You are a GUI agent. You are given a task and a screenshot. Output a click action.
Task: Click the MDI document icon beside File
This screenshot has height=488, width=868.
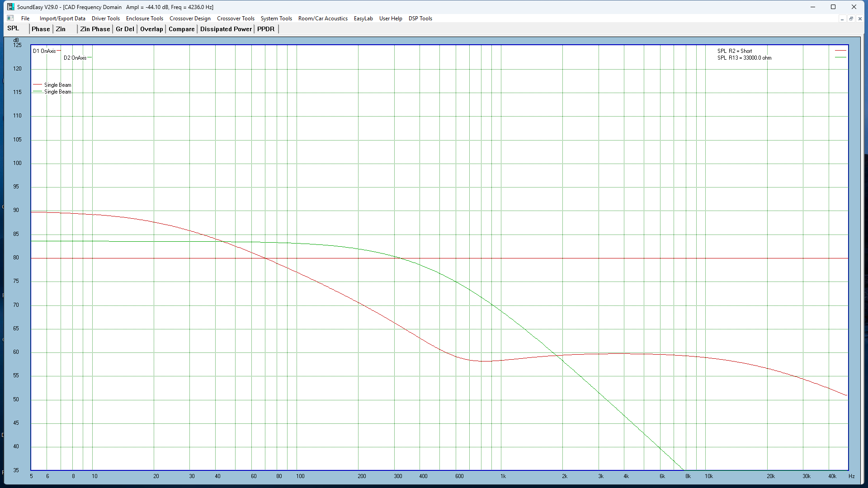pyautogui.click(x=10, y=18)
